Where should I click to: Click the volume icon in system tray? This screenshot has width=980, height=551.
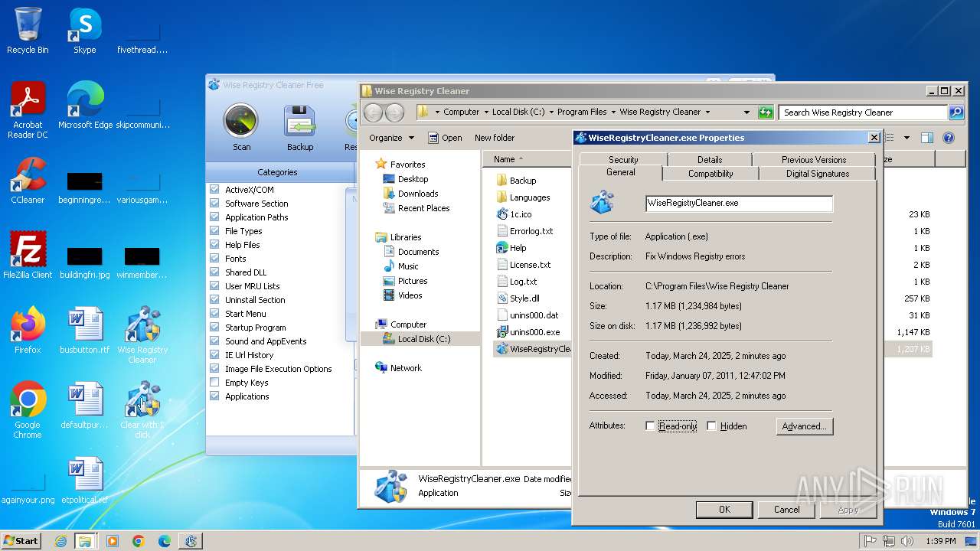tap(907, 541)
